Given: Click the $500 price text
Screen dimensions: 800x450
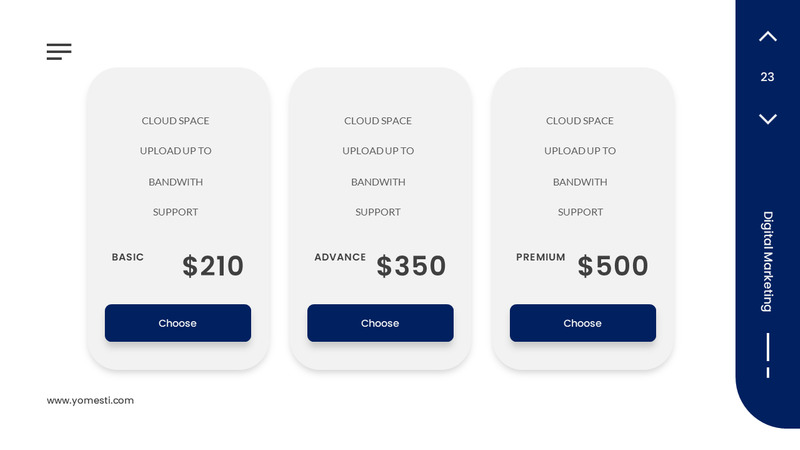Looking at the screenshot, I should [613, 266].
